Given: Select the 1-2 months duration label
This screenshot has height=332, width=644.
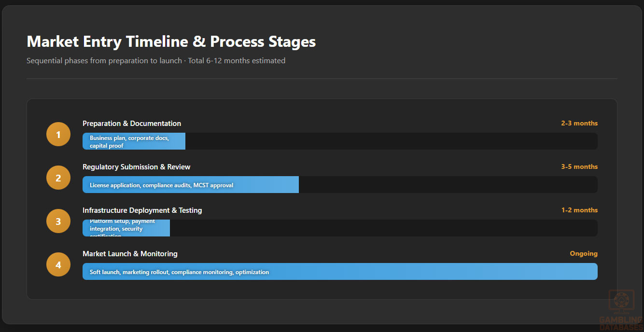Looking at the screenshot, I should pyautogui.click(x=579, y=210).
